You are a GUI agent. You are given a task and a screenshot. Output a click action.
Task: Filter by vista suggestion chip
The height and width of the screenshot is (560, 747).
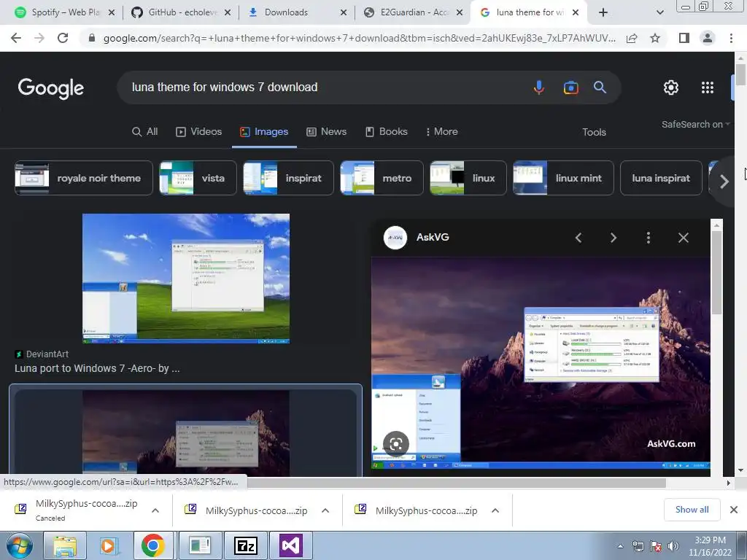[198, 178]
